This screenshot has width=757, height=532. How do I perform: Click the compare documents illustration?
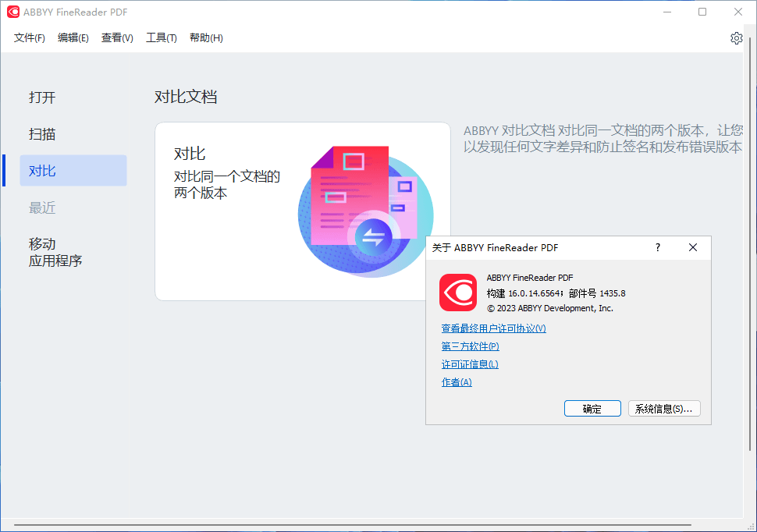[365, 211]
